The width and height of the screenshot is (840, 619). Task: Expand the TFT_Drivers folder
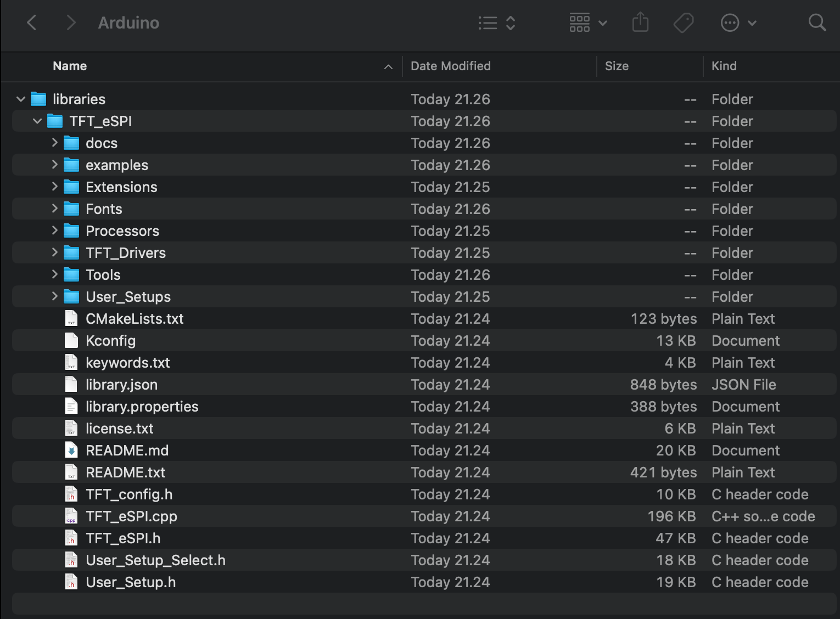coord(54,252)
